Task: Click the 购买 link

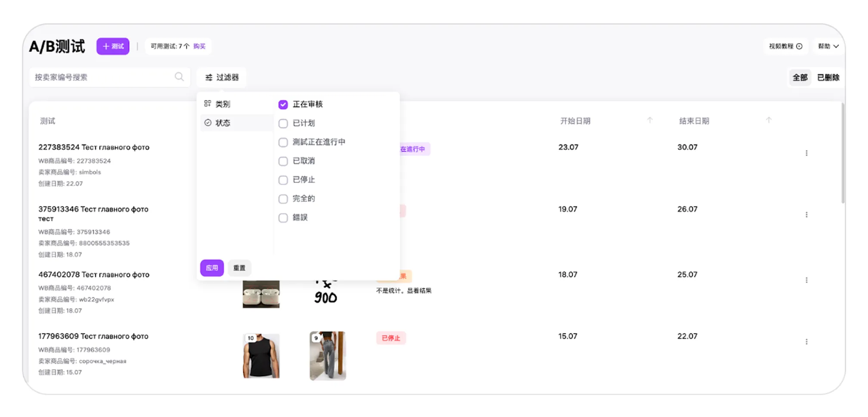Action: (x=199, y=46)
